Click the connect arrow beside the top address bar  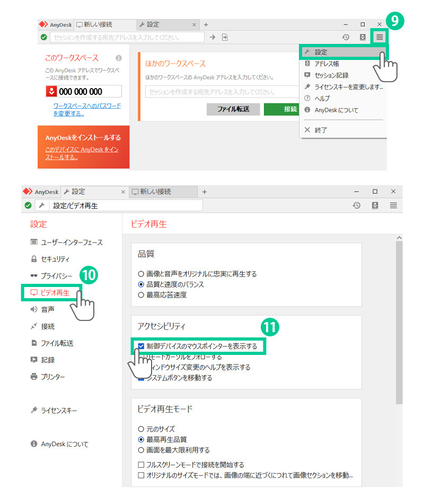tap(212, 37)
